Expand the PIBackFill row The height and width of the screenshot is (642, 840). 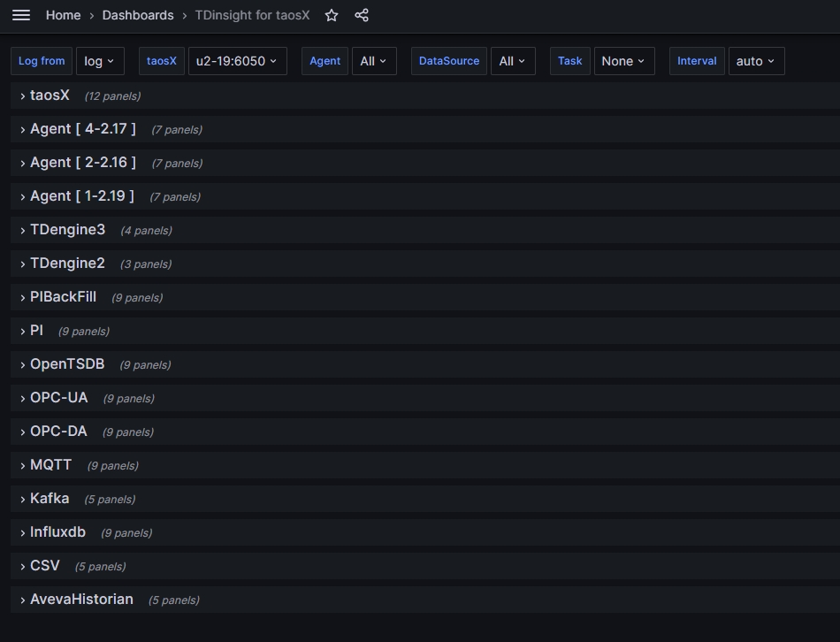click(x=63, y=297)
